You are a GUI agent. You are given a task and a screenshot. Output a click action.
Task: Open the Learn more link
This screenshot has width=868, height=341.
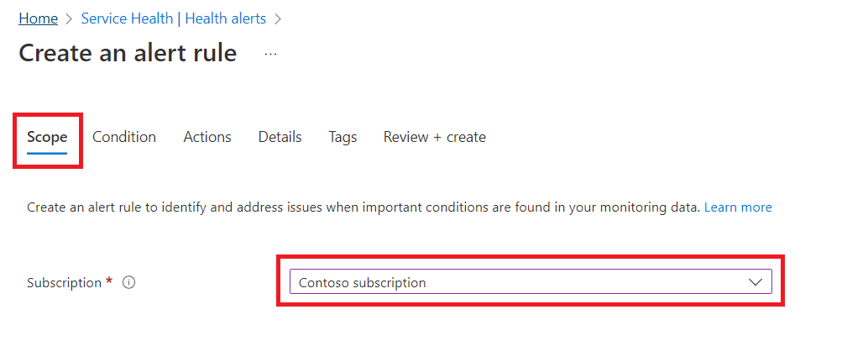(x=738, y=207)
